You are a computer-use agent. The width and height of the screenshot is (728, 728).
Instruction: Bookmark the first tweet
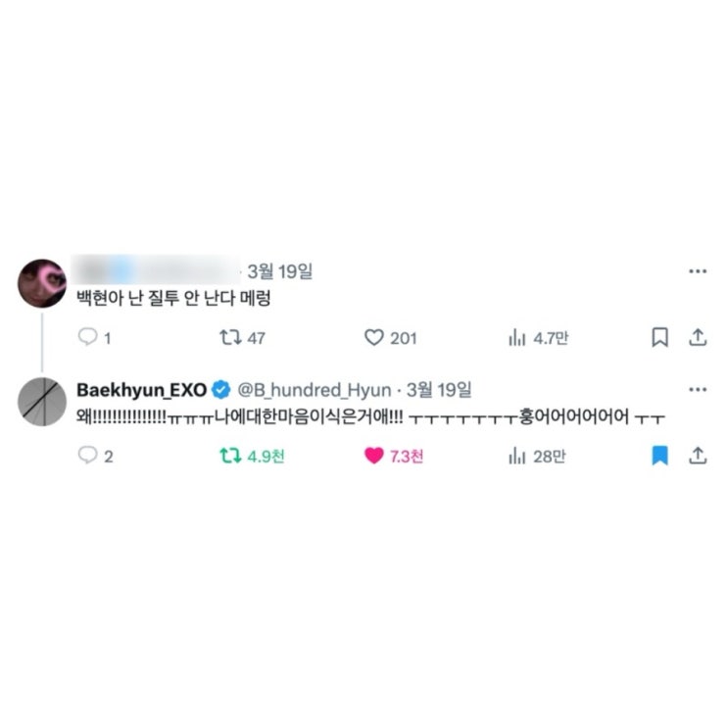659,337
